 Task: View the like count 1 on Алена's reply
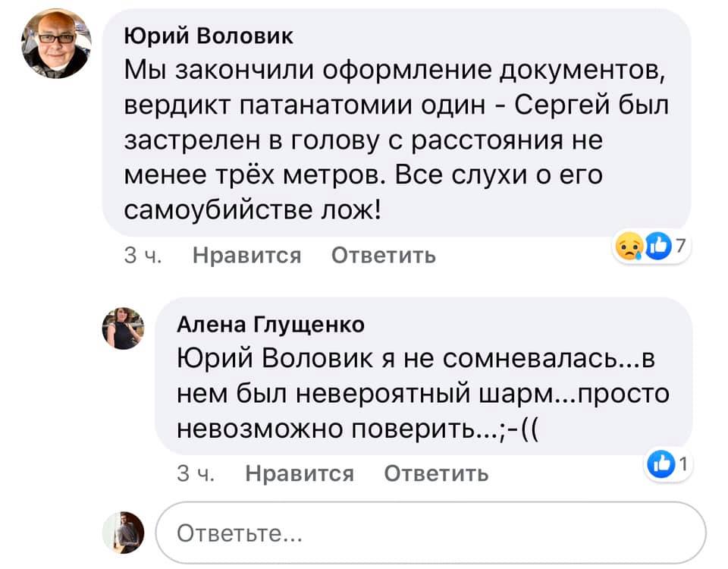(x=683, y=464)
